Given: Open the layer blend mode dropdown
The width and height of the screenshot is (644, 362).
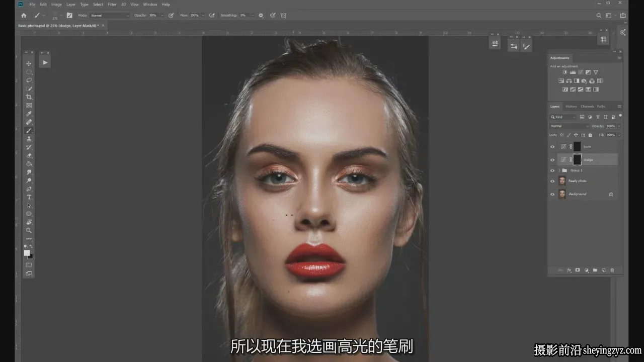Looking at the screenshot, I should pyautogui.click(x=569, y=126).
